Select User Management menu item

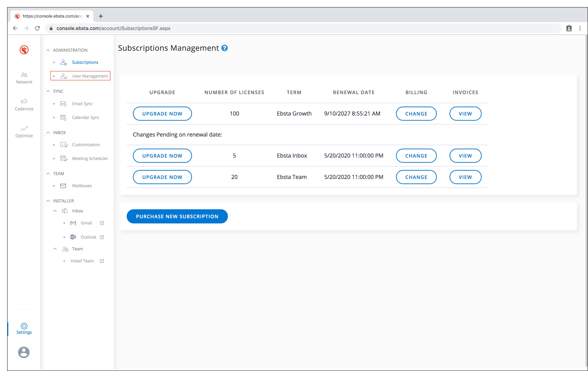[90, 76]
